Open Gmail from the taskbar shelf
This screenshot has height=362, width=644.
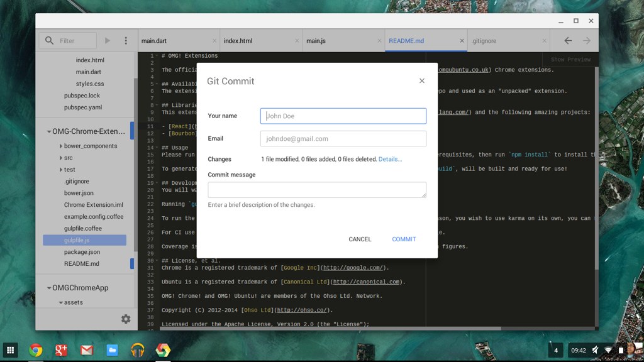(86, 350)
